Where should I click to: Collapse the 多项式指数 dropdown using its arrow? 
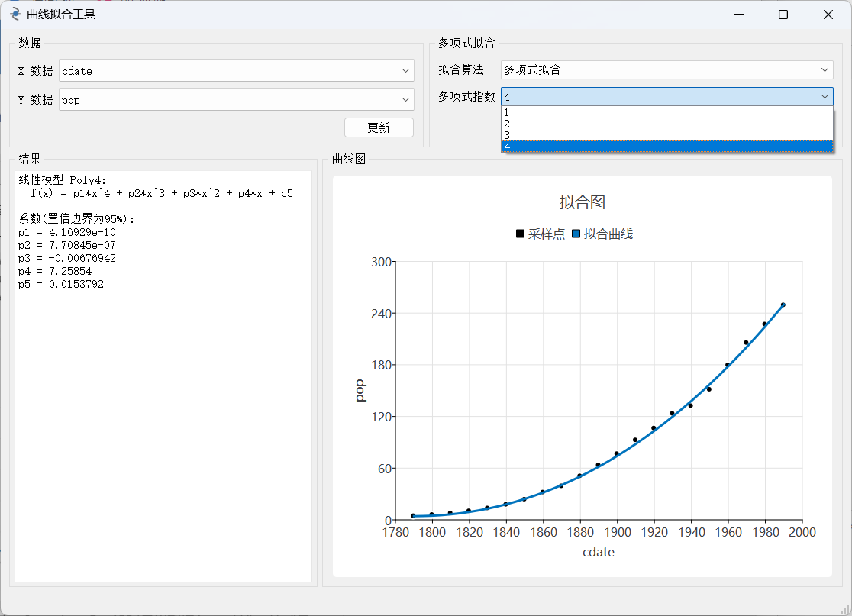825,96
